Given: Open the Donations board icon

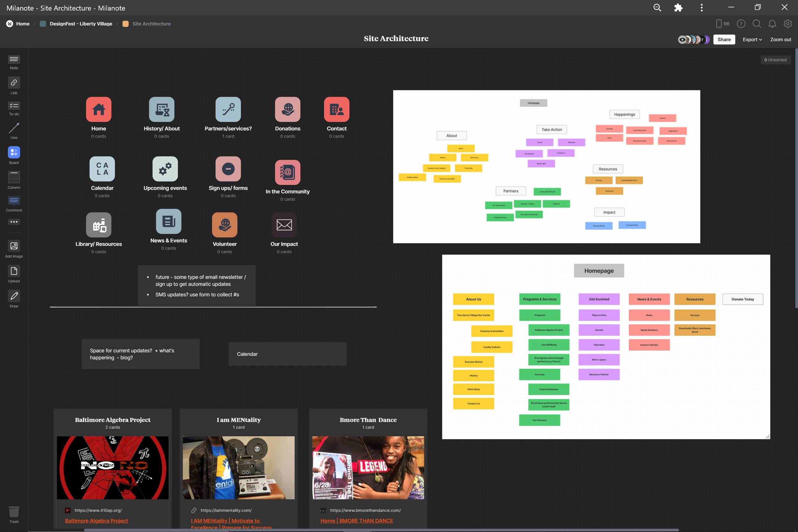Looking at the screenshot, I should 288,109.
